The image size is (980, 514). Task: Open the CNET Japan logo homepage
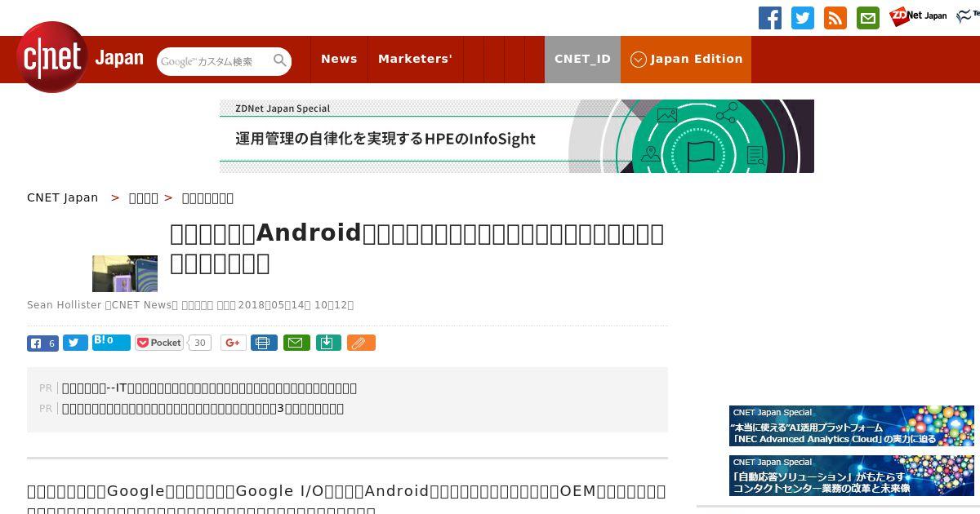pos(79,58)
